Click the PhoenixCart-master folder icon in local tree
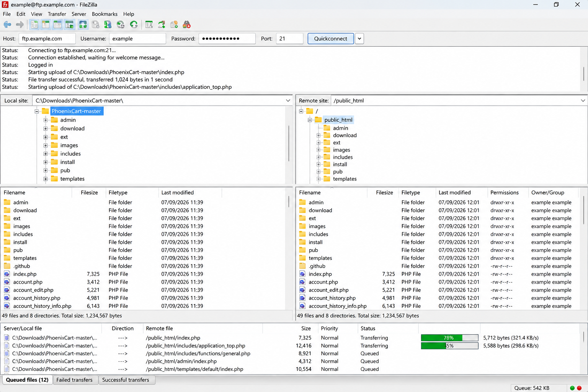 click(46, 111)
